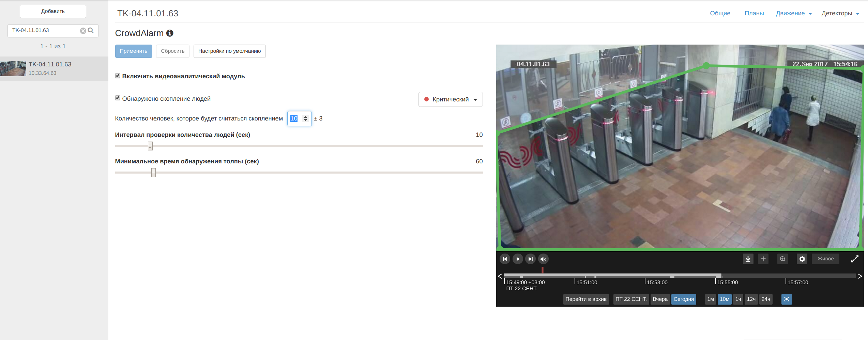Expand video to fullscreen
The width and height of the screenshot is (868, 340).
pyautogui.click(x=855, y=259)
